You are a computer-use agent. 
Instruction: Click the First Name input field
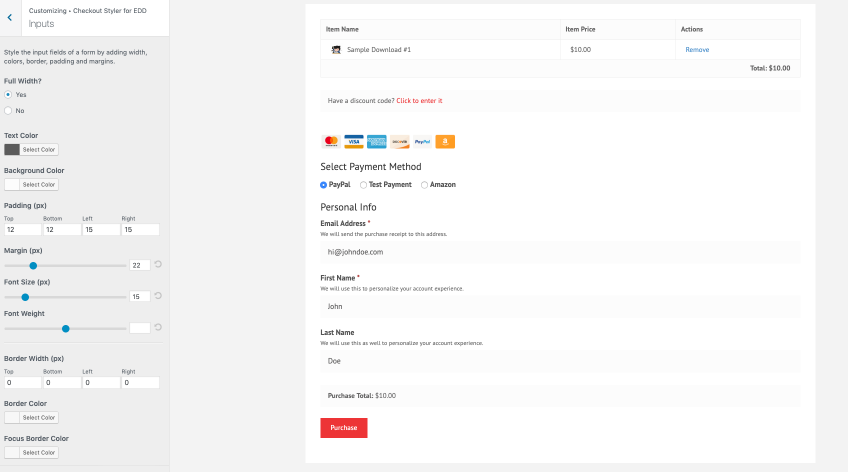coord(560,307)
